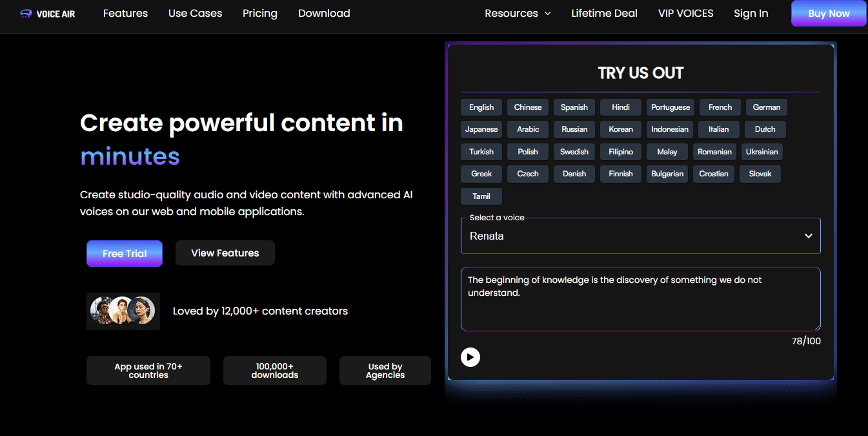Select the Ukrainian language chip
This screenshot has width=868, height=436.
[762, 152]
